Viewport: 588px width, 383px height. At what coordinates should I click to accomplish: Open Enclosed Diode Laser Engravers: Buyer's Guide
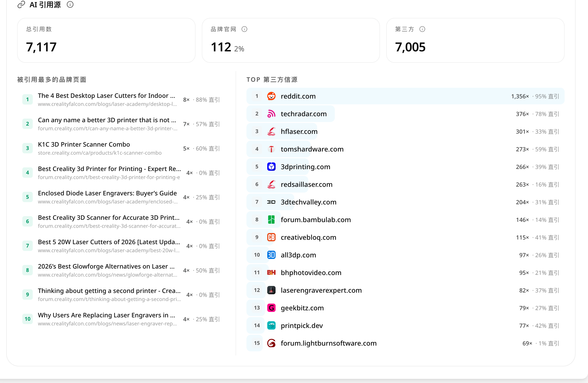pyautogui.click(x=107, y=193)
